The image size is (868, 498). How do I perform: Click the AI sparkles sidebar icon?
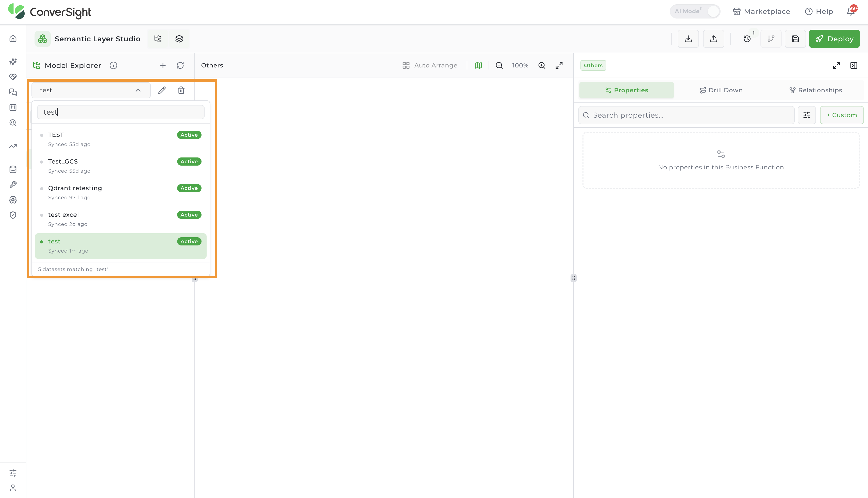(13, 62)
